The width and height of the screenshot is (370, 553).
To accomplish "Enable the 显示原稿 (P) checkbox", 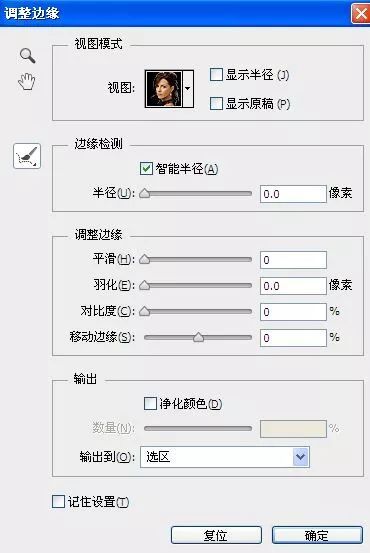I will tap(216, 104).
